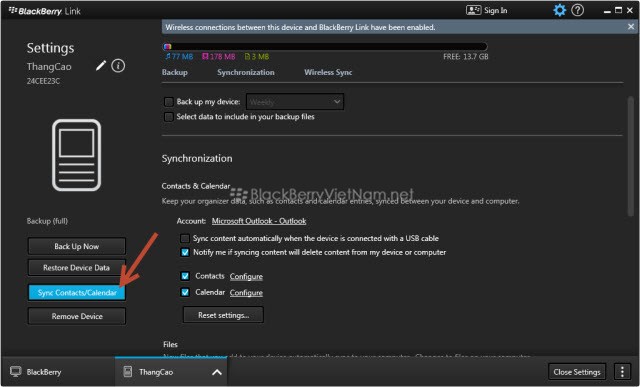Click the FREE: 13.7 GB text
640x387 pixels.
point(466,56)
